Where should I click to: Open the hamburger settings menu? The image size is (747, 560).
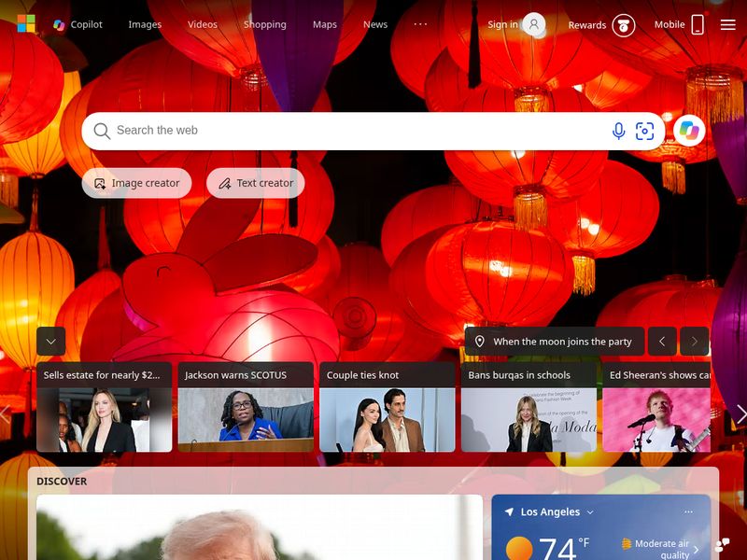(727, 25)
